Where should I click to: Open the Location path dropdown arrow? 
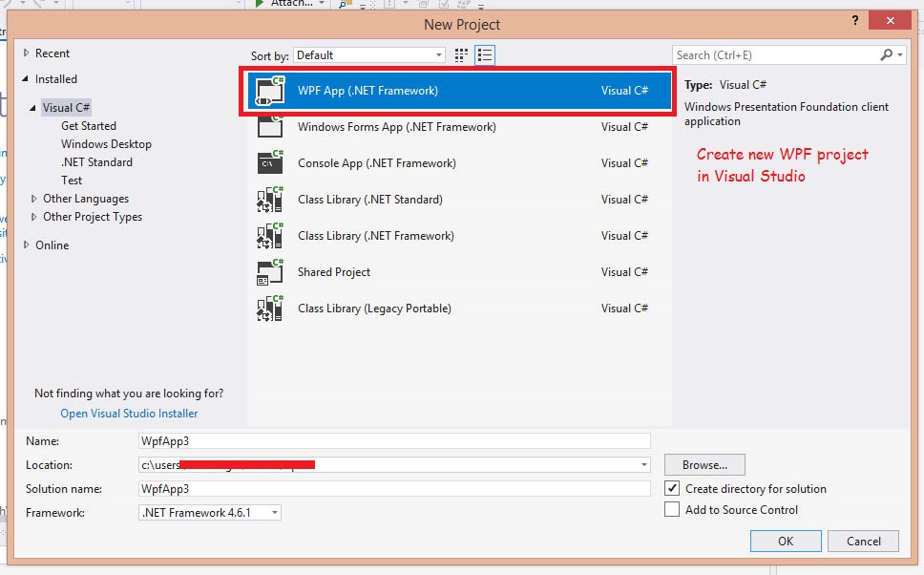[643, 465]
